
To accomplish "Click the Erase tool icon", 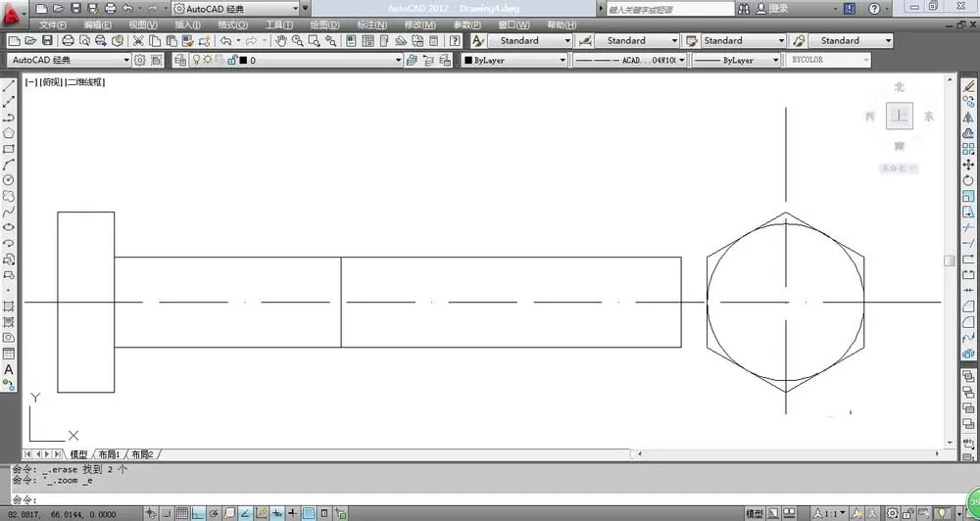I will 968,85.
